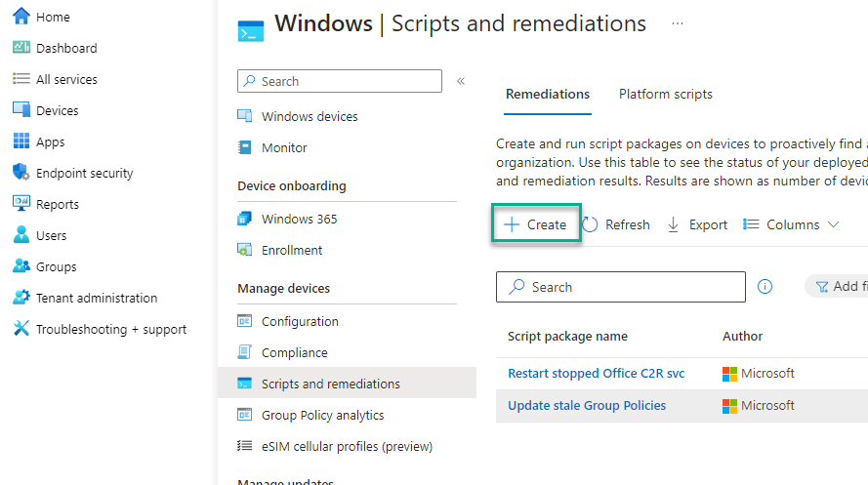Click the blue scripts icon beside the page title
This screenshot has height=485, width=868.
(251, 31)
